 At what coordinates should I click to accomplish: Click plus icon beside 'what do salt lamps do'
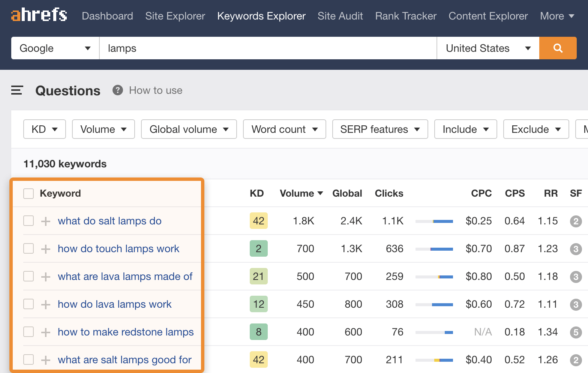coord(46,221)
